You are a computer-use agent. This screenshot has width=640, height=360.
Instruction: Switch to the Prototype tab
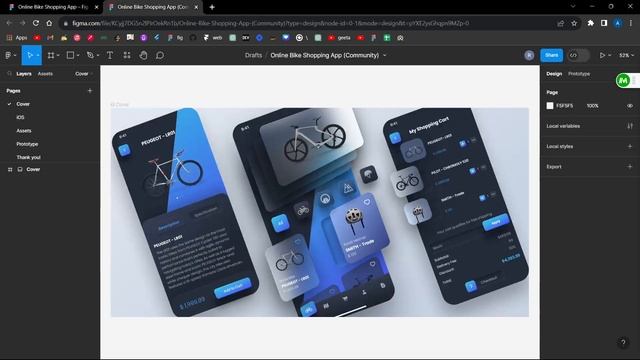(x=579, y=74)
